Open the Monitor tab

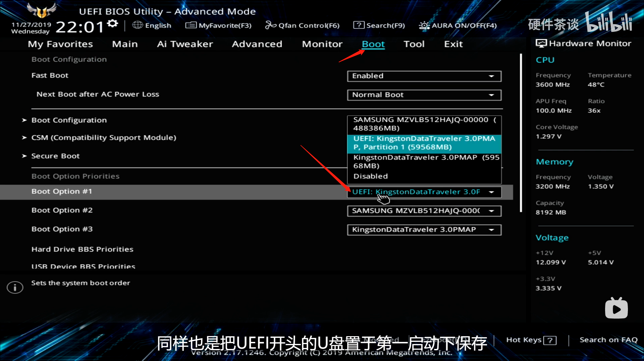322,44
